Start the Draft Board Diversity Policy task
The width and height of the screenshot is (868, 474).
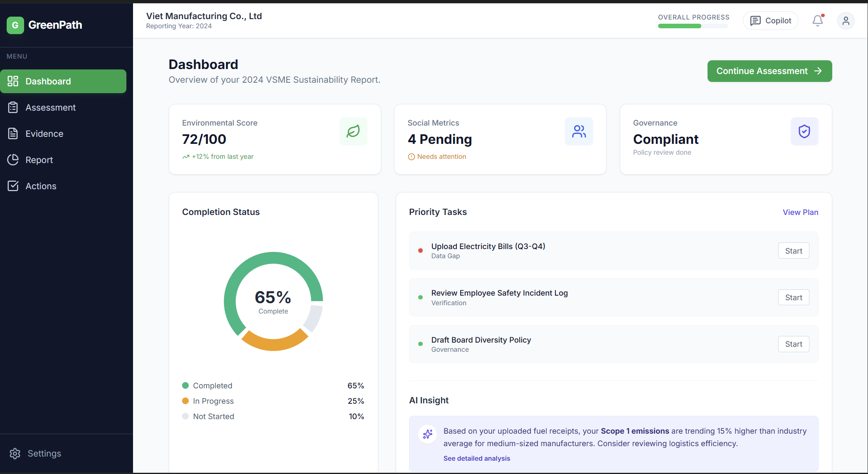[793, 344]
